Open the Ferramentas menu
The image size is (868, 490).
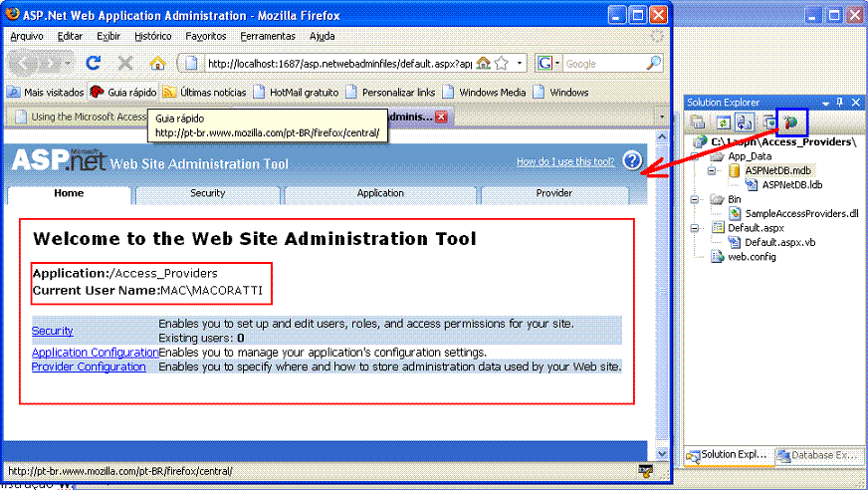(268, 36)
